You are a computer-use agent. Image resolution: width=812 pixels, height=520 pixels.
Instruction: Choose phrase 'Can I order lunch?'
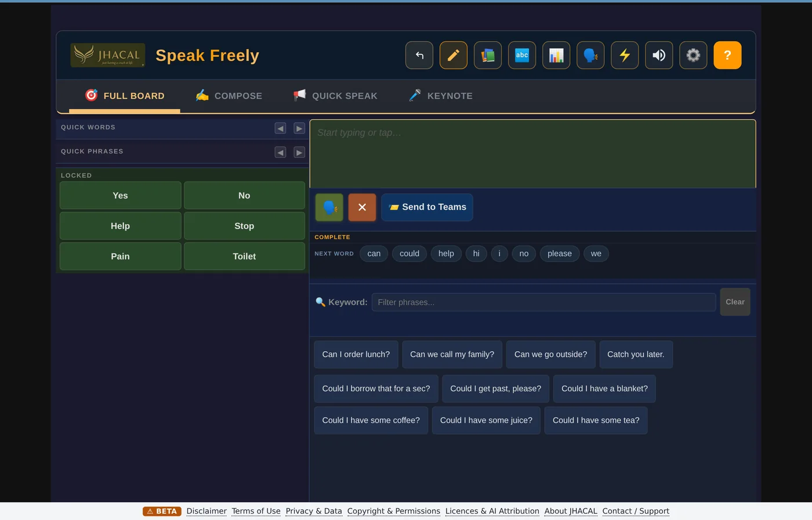(356, 354)
